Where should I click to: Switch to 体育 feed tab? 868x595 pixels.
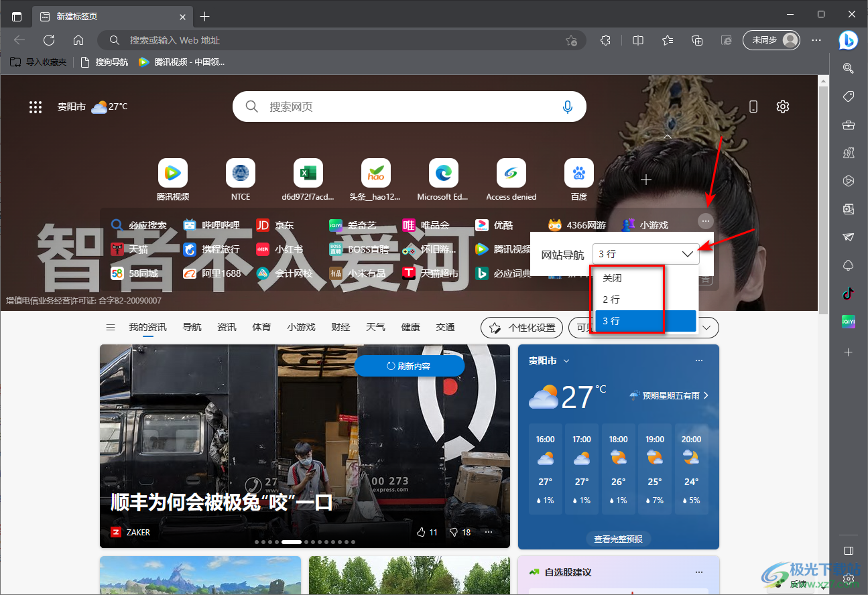[261, 327]
